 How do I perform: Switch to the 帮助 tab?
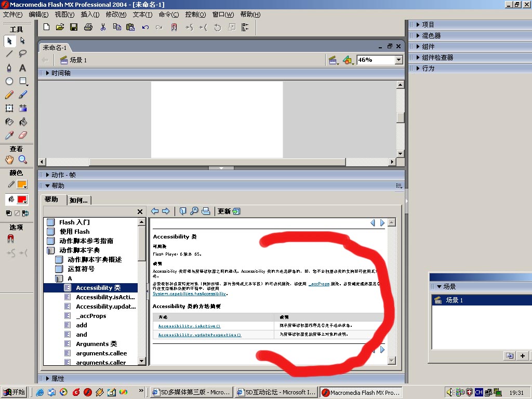pos(51,199)
